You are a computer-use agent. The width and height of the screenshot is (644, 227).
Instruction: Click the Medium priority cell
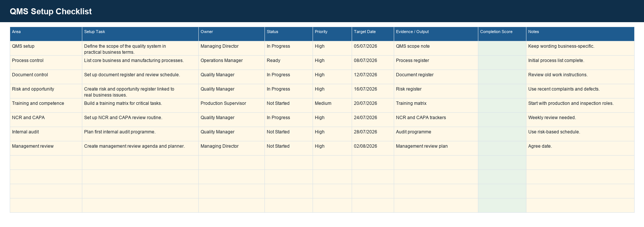[x=332, y=105]
